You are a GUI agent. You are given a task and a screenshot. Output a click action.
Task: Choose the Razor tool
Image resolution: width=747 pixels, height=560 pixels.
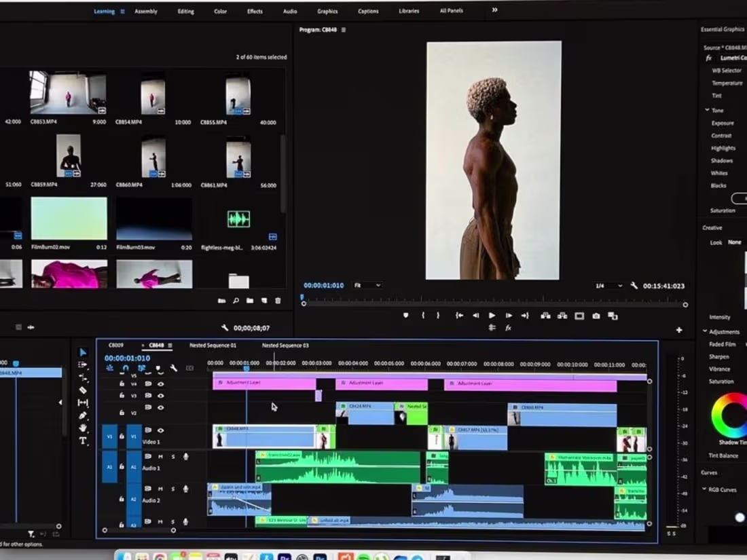pyautogui.click(x=81, y=391)
